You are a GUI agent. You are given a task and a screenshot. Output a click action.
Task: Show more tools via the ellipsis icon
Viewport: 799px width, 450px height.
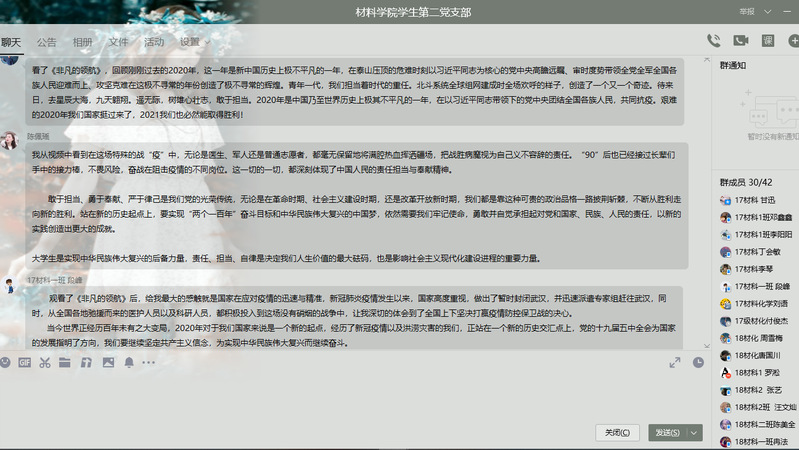(x=150, y=362)
